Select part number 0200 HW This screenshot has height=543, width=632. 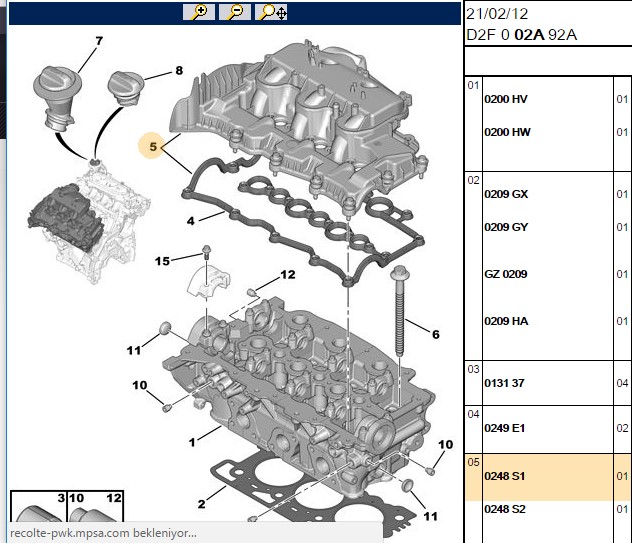tap(507, 132)
